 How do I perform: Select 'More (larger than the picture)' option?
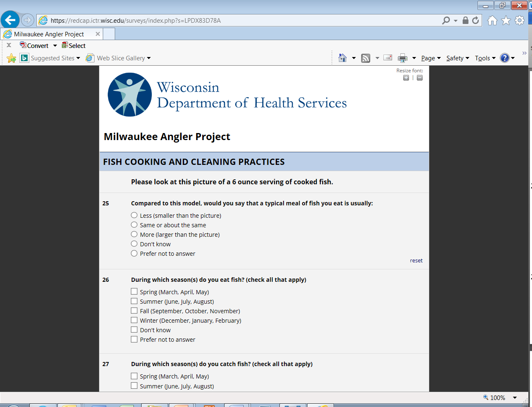134,234
